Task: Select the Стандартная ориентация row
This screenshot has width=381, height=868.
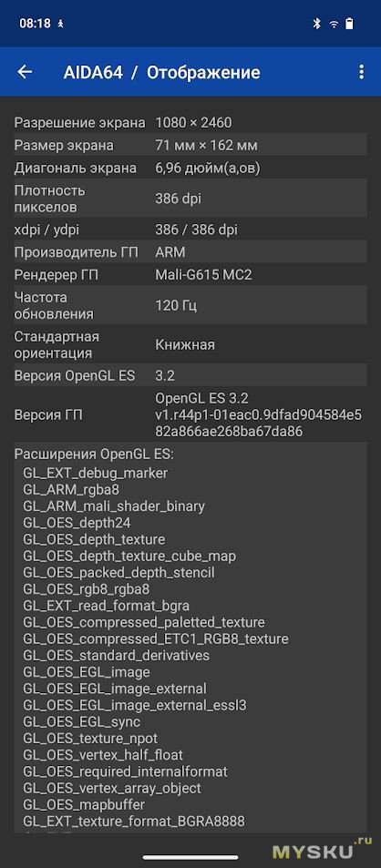Action: [x=190, y=344]
